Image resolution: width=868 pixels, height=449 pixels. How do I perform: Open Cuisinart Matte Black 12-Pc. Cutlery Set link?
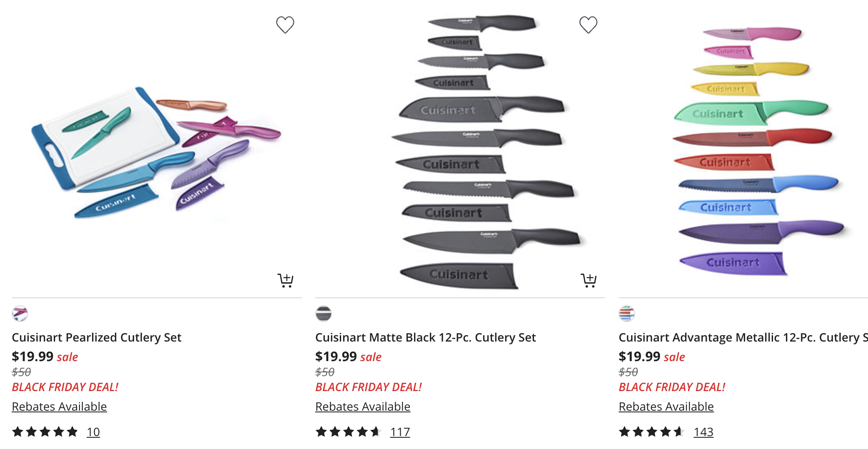pyautogui.click(x=425, y=337)
